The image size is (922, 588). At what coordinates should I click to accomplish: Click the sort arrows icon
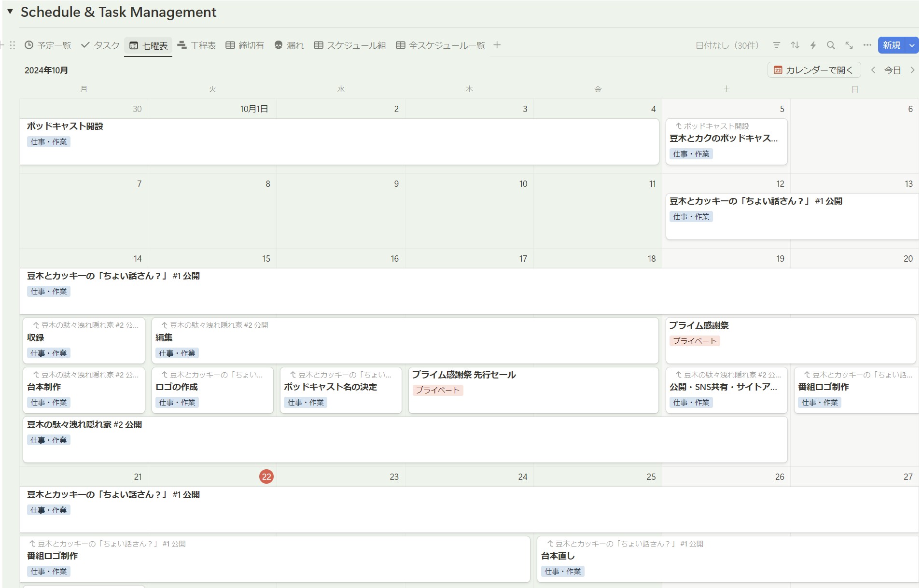[x=795, y=45]
